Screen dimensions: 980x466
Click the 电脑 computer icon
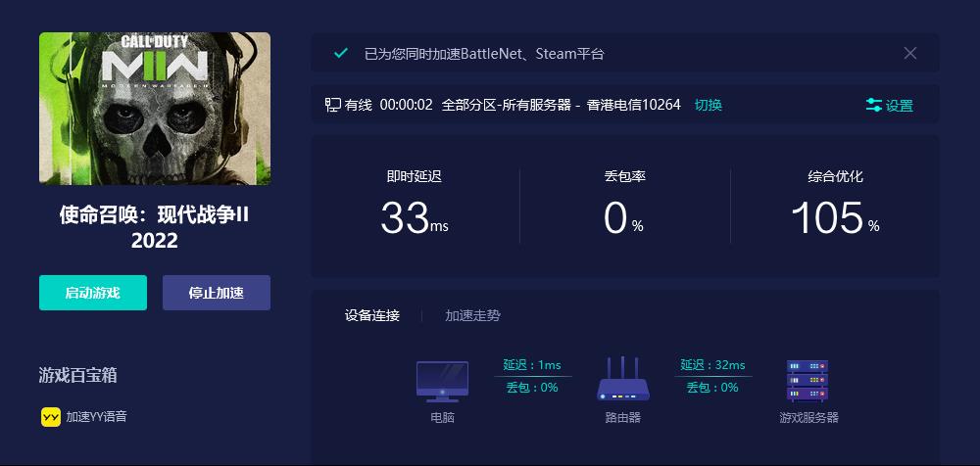point(443,382)
